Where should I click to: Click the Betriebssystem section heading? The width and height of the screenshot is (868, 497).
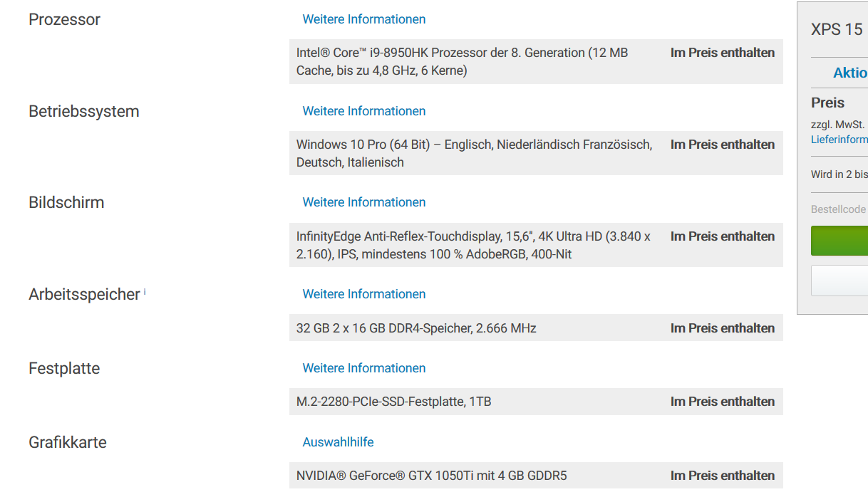coord(84,111)
